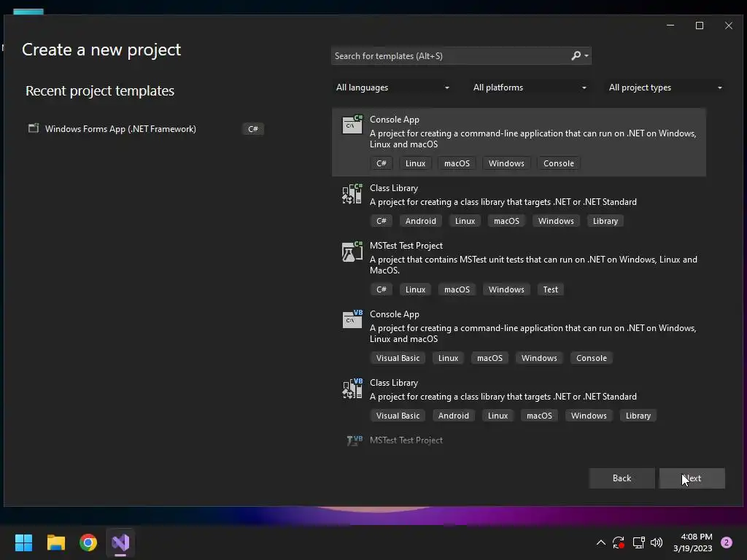
Task: Click the C# Class Library template icon
Action: tap(352, 194)
